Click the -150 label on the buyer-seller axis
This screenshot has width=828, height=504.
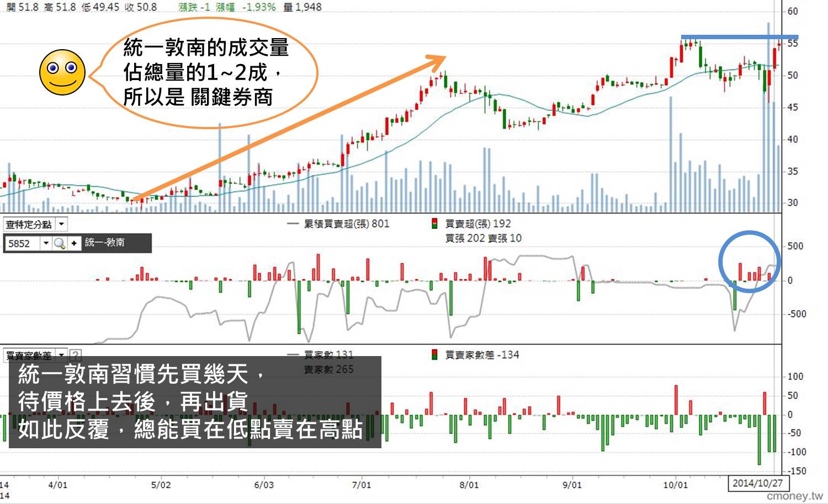click(x=797, y=471)
